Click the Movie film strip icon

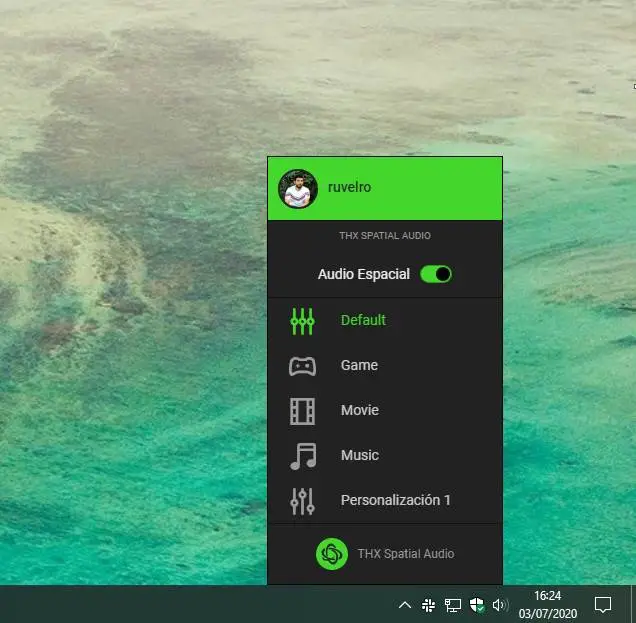302,411
